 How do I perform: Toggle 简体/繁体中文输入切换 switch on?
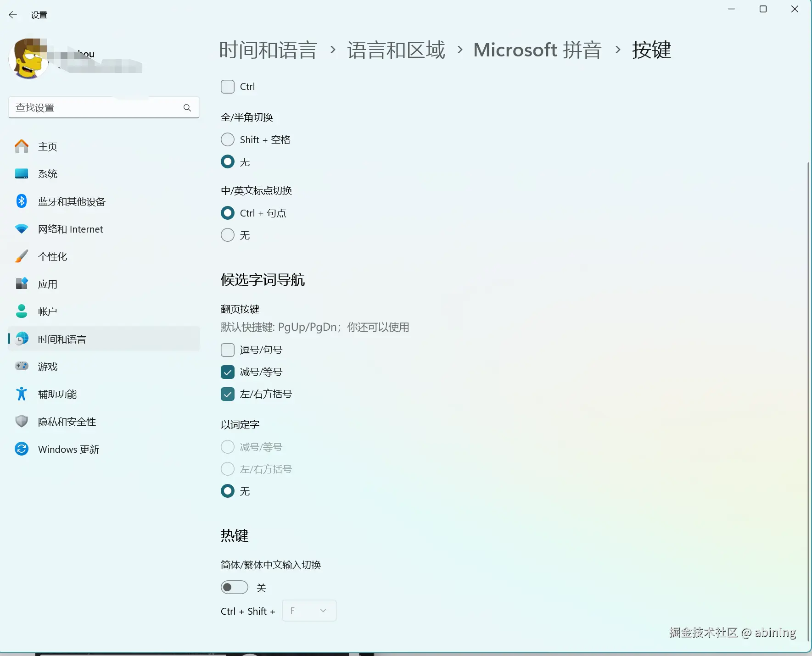pos(235,587)
